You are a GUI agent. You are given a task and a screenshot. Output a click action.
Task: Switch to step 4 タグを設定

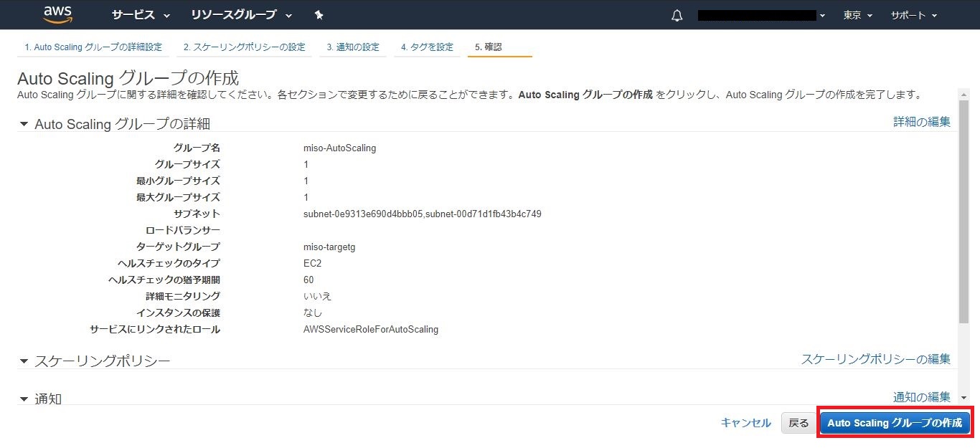click(427, 47)
